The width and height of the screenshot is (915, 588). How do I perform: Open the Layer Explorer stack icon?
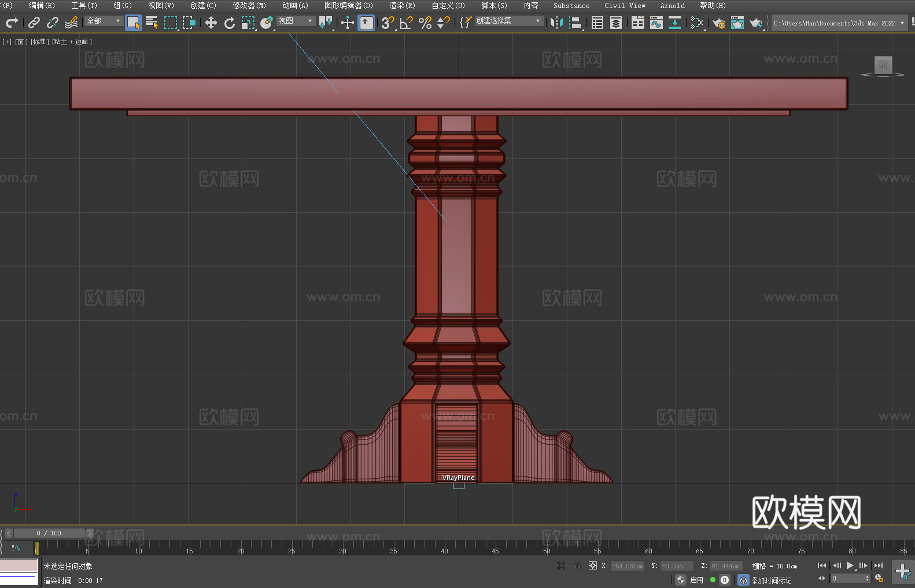[616, 23]
